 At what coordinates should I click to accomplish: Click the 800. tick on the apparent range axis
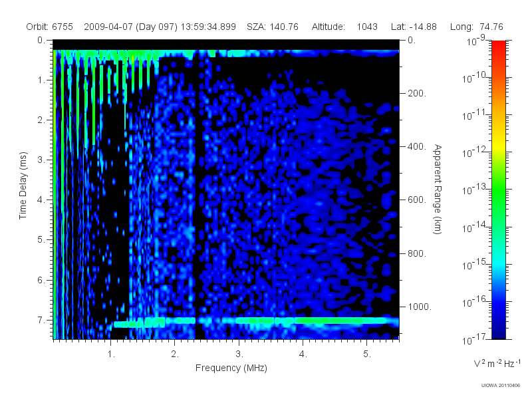coord(417,253)
